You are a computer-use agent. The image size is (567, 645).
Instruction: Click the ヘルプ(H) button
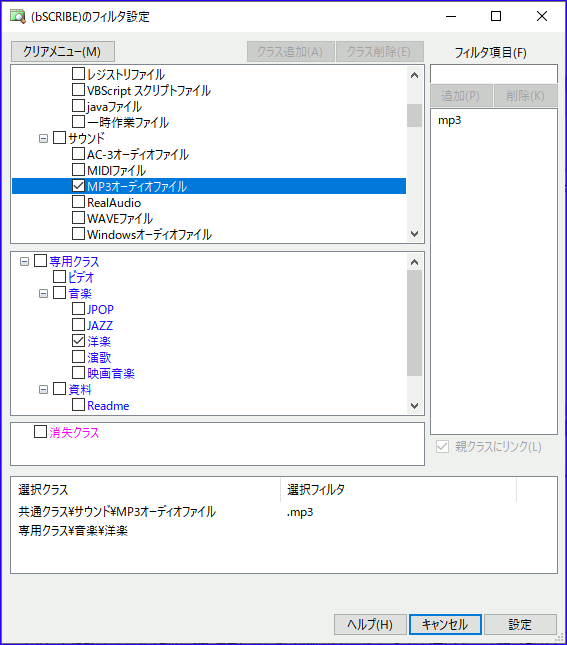tap(370, 624)
